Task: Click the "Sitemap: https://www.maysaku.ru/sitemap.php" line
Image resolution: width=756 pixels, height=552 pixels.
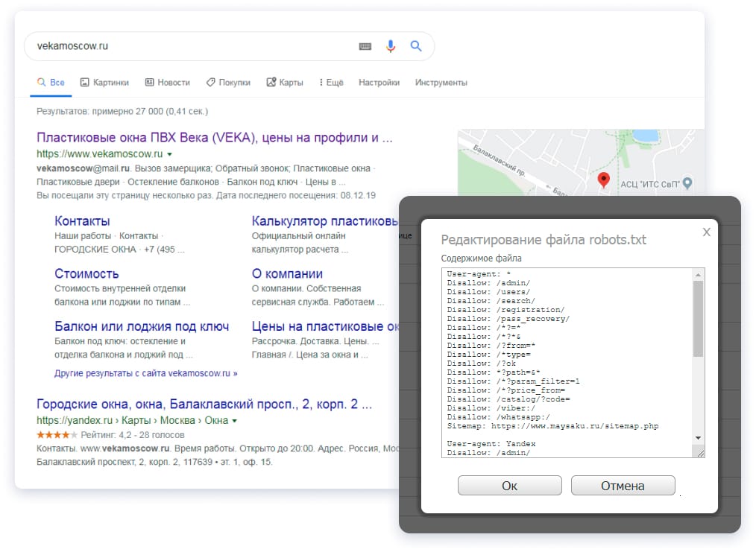Action: tap(552, 426)
